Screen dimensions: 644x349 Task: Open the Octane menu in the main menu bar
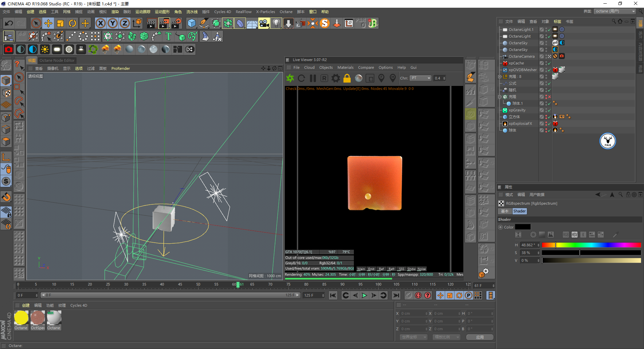pos(286,12)
